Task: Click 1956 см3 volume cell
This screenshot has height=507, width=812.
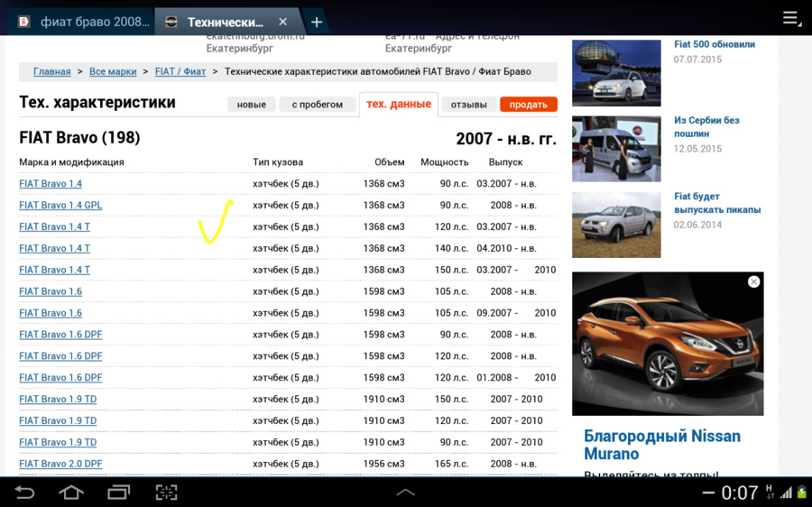Action: tap(383, 464)
